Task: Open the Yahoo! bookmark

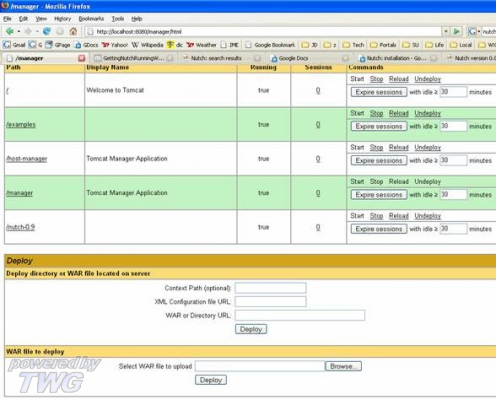Action: pyautogui.click(x=115, y=45)
